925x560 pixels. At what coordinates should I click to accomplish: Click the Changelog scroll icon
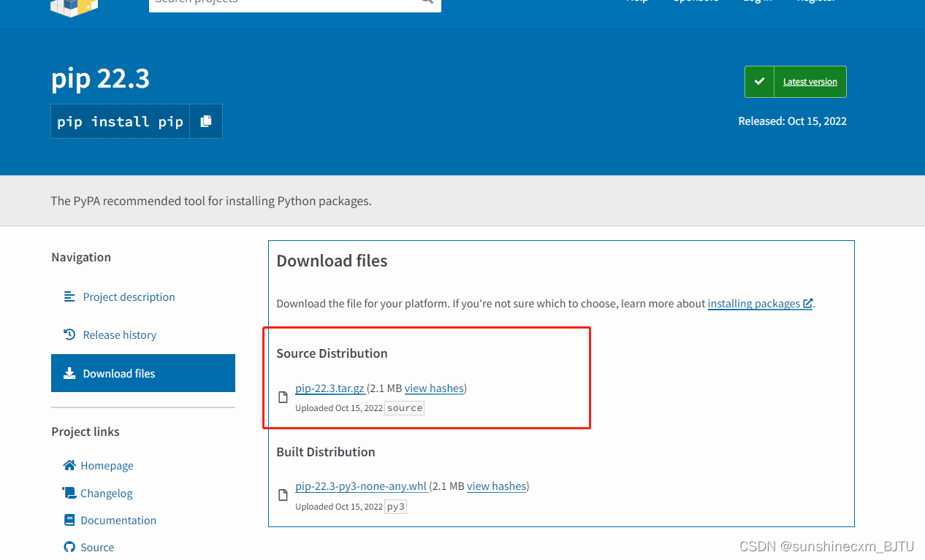[x=69, y=493]
